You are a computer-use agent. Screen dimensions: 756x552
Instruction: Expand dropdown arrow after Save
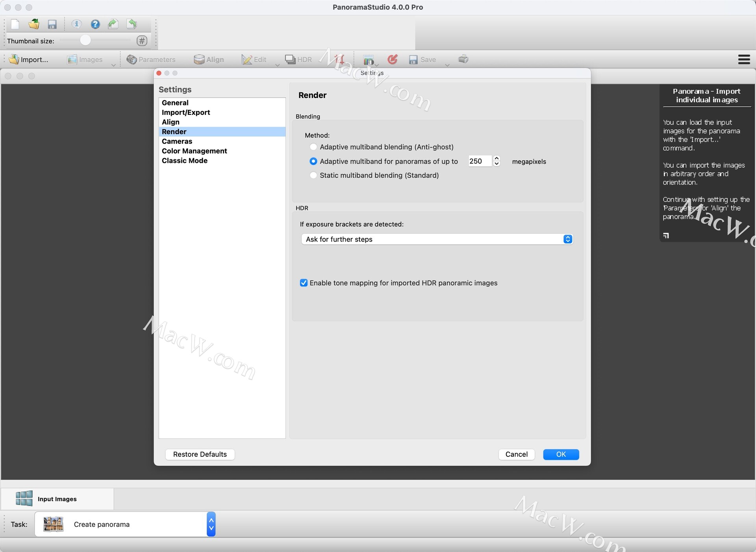coord(447,65)
